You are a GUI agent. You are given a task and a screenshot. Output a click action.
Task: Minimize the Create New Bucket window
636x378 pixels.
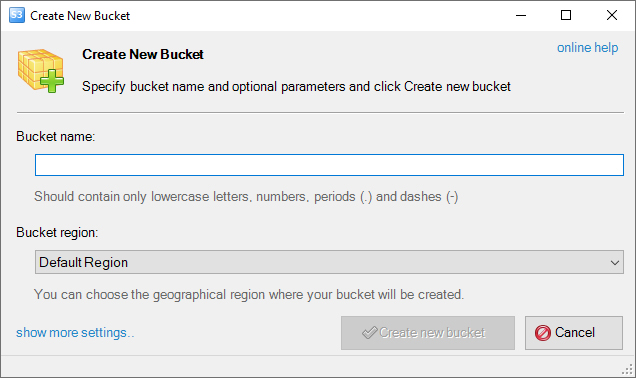pyautogui.click(x=521, y=15)
